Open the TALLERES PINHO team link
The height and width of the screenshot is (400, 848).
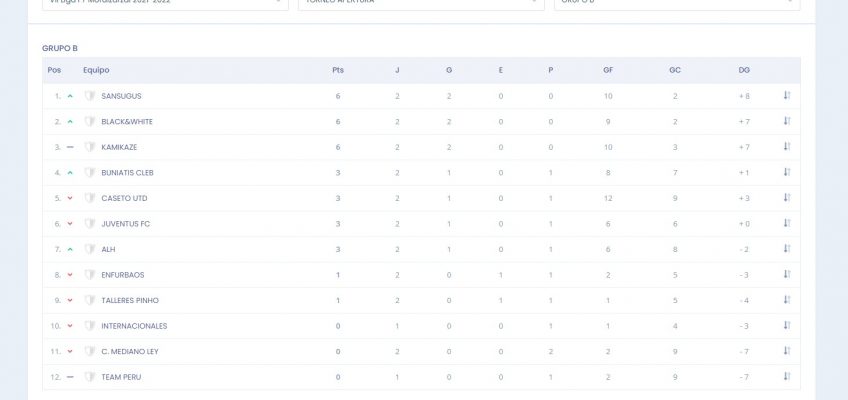tap(130, 301)
